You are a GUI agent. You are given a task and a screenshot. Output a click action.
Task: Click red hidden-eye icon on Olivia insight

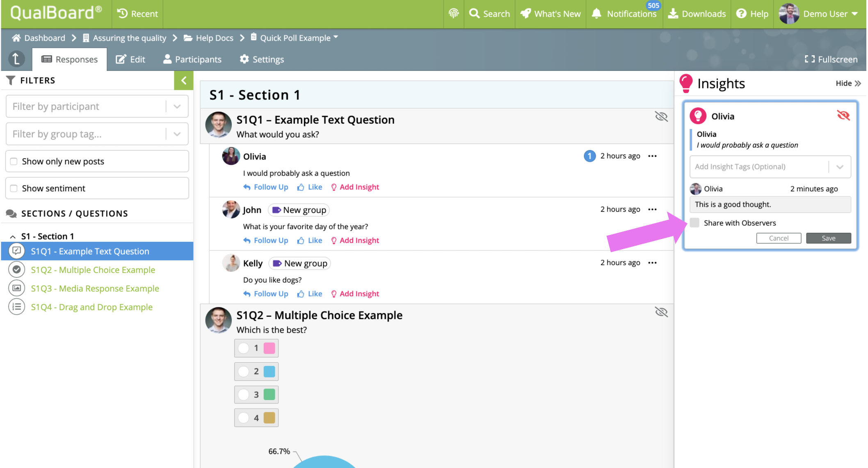843,116
